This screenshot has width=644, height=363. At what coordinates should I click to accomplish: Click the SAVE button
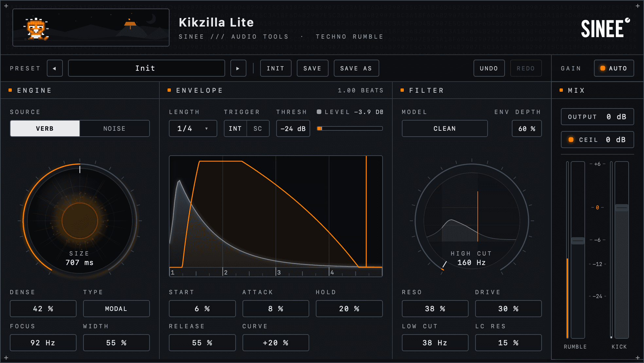click(x=313, y=68)
